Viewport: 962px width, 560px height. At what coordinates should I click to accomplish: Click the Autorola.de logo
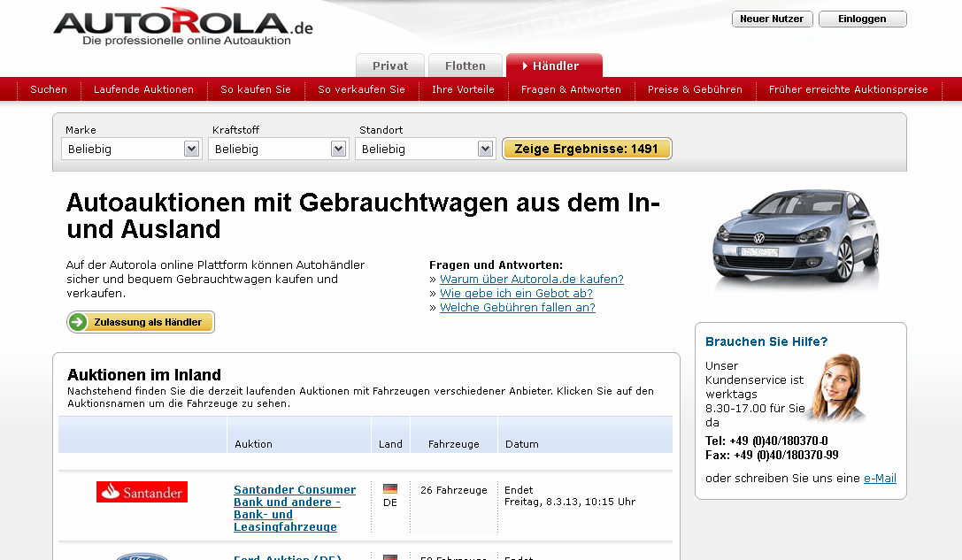[x=183, y=27]
